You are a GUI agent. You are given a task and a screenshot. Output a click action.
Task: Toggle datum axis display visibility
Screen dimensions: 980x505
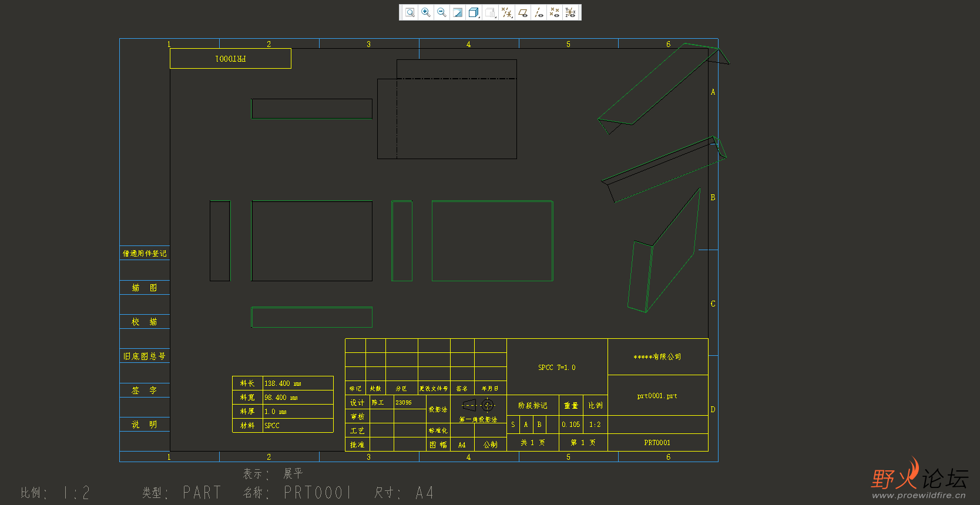click(x=539, y=12)
